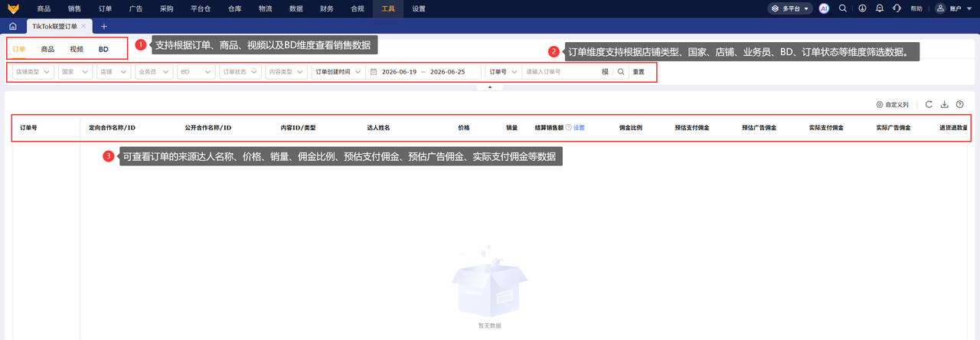980x340 pixels.
Task: Click the date range calendar icon
Action: tap(374, 71)
